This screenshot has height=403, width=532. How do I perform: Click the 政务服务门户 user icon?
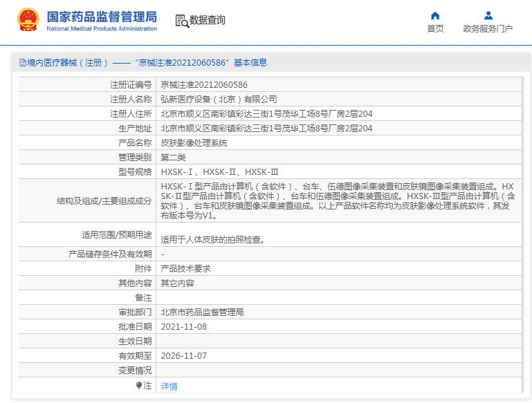(488, 16)
